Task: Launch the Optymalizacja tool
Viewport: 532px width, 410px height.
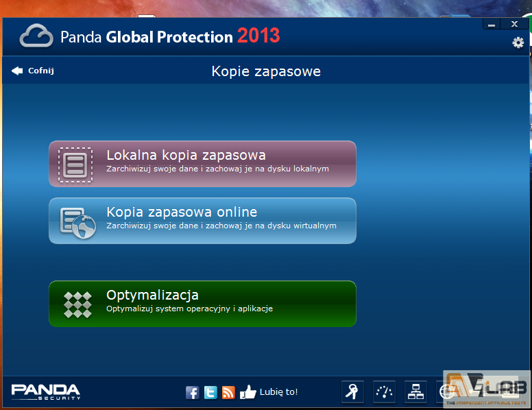Action: coord(202,304)
